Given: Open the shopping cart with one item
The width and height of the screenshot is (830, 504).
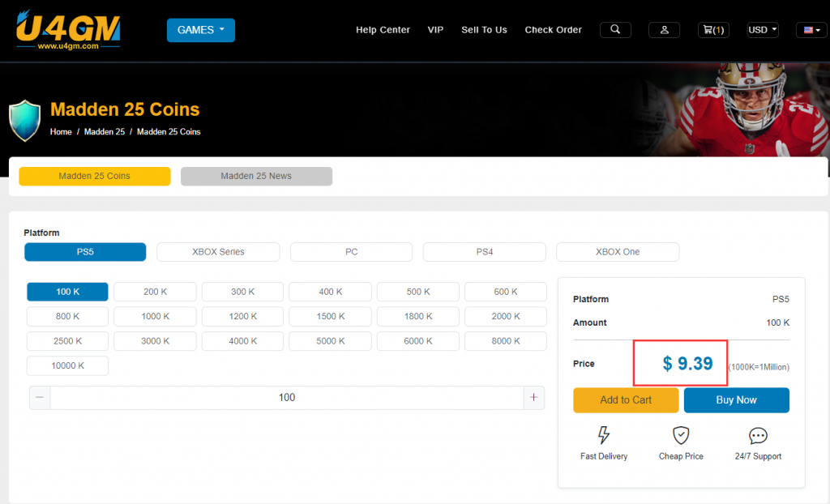Looking at the screenshot, I should pyautogui.click(x=713, y=30).
